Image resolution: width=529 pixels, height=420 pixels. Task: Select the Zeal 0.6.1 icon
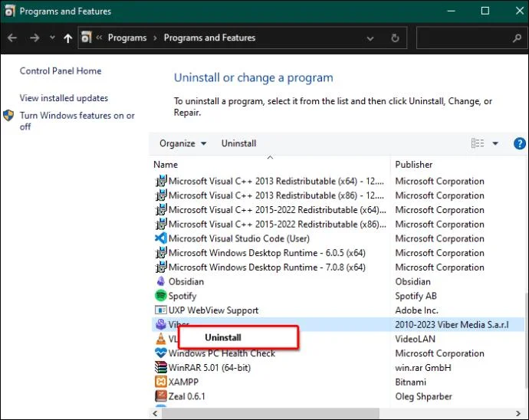click(161, 396)
